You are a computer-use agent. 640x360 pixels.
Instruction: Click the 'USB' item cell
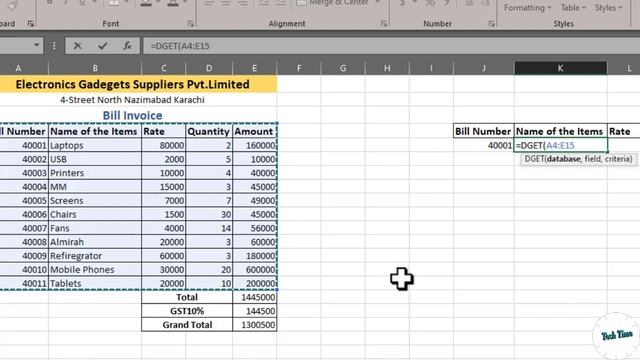tap(95, 159)
